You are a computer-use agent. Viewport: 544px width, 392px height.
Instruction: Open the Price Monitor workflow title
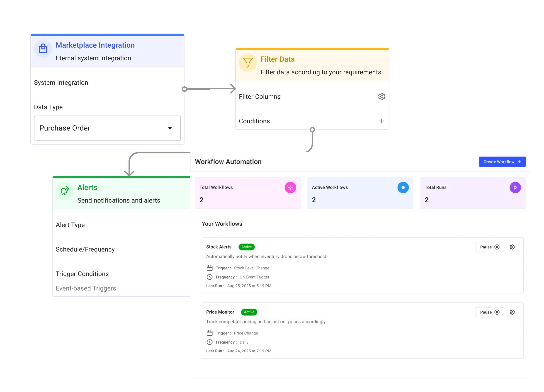[220, 312]
